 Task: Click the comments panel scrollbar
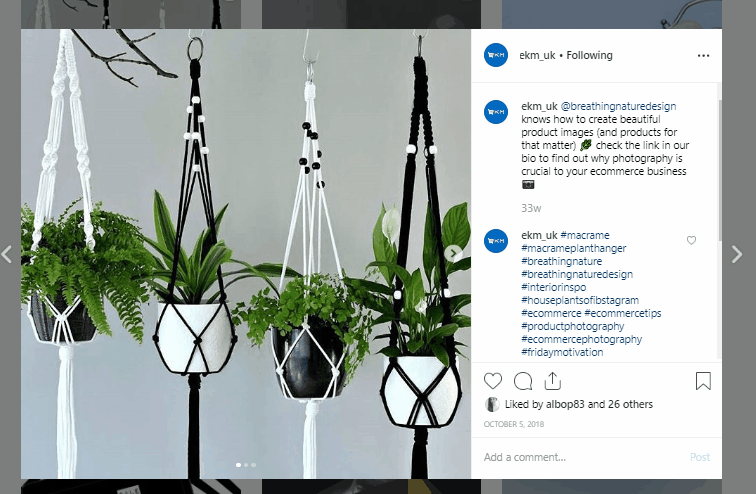coord(719,169)
